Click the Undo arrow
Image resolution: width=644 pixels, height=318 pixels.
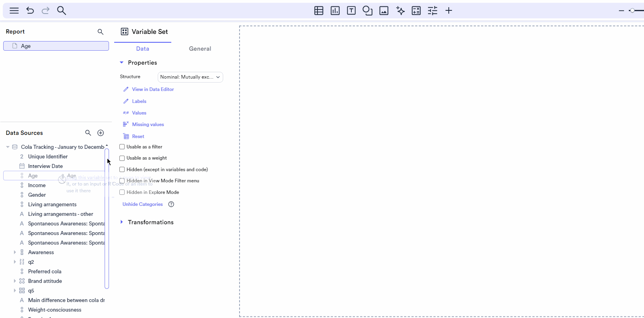click(x=30, y=11)
